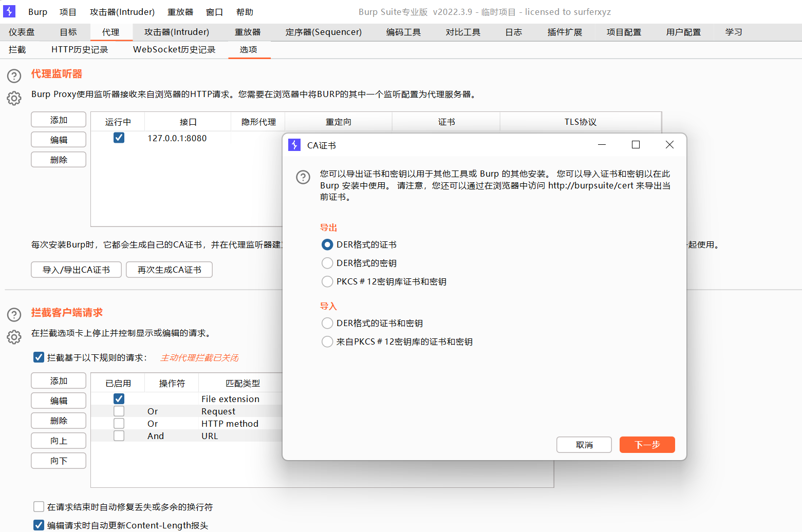Open the 选项 sub-tab
Viewport: 802px width, 532px height.
(x=249, y=49)
